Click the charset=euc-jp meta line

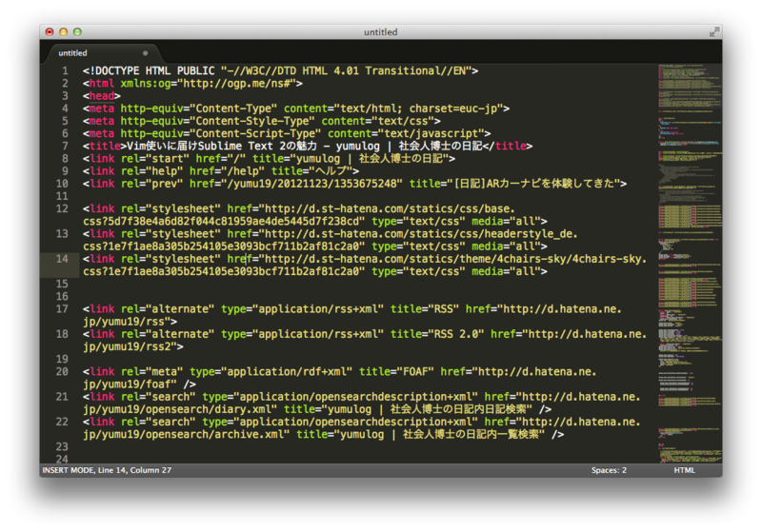[x=296, y=108]
